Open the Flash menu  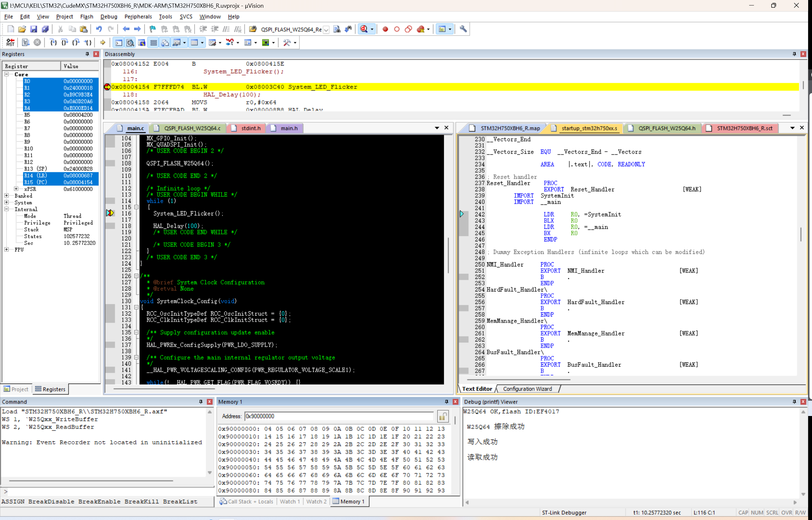(x=87, y=17)
